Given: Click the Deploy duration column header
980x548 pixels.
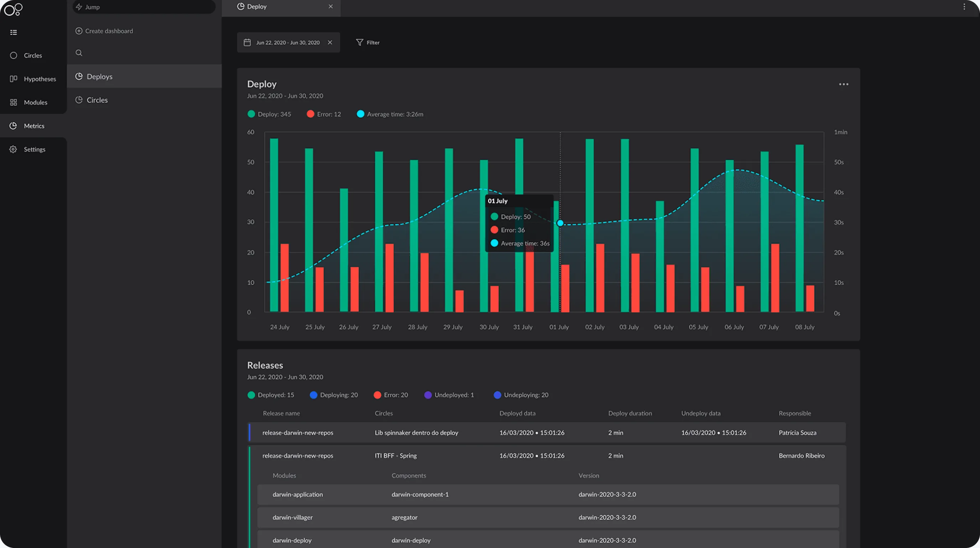Looking at the screenshot, I should (630, 413).
